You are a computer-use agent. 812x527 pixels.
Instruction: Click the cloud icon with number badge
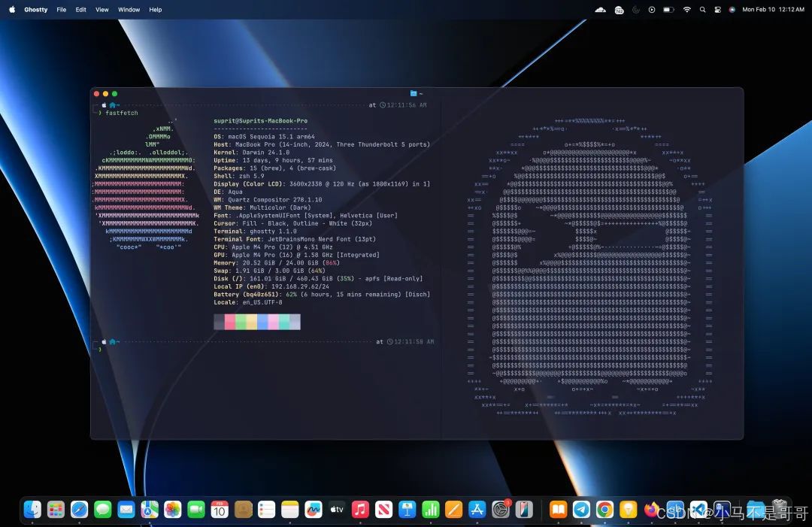click(x=619, y=9)
